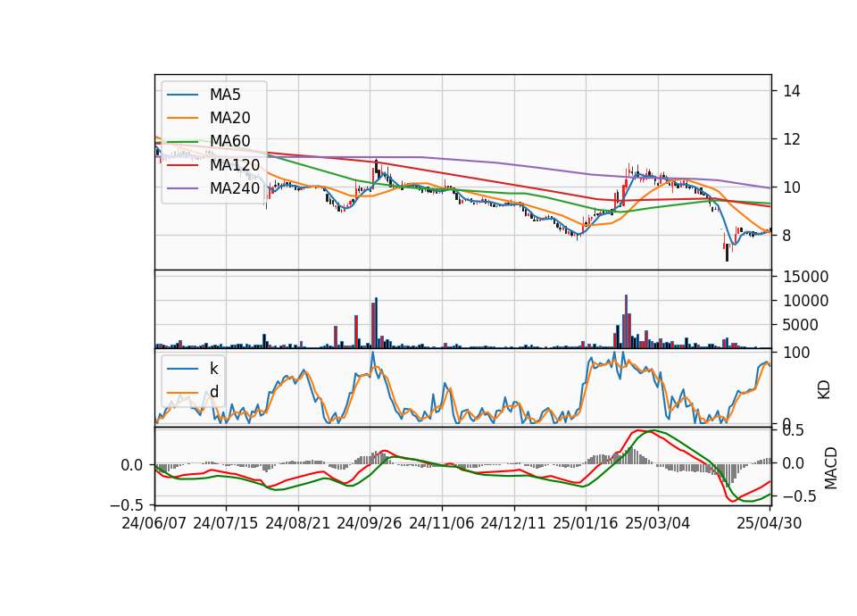Click the volume axis value 10000

[805, 301]
